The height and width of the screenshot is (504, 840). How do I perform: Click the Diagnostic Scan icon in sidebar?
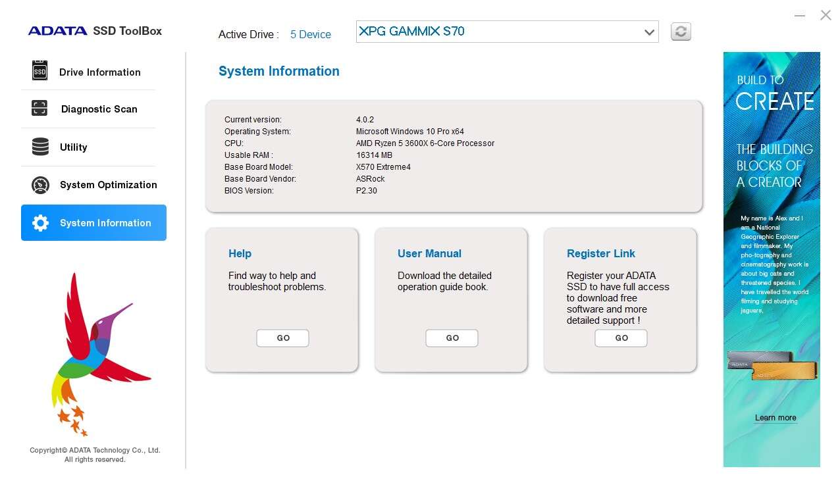[x=39, y=109]
